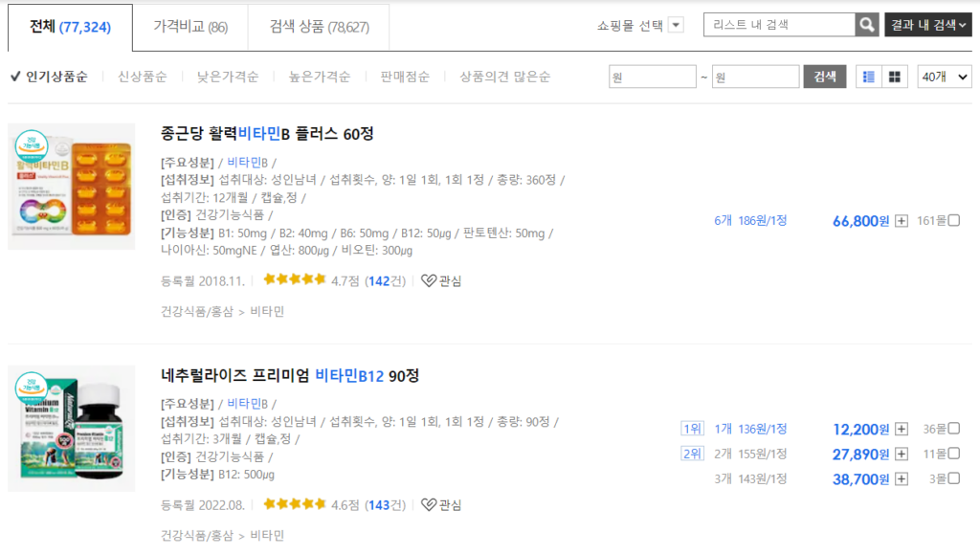
Task: Sort by 판매점순
Action: tap(405, 77)
